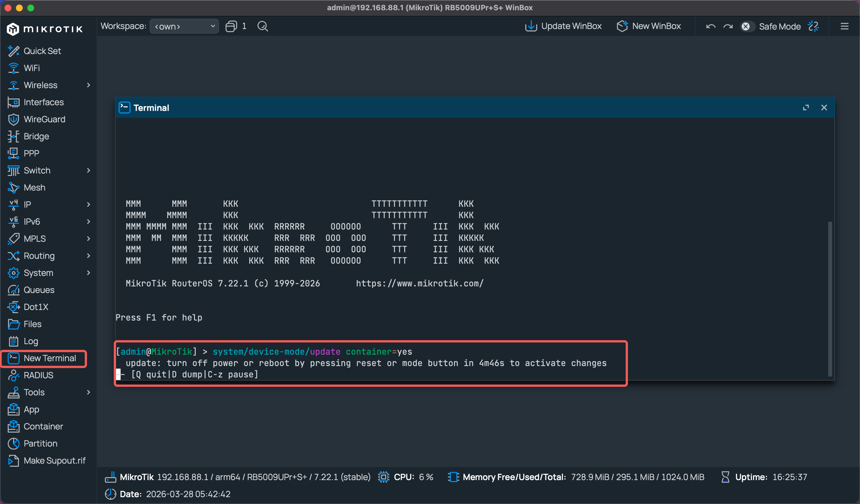860x504 pixels.
Task: Expand the Tools submenu arrow
Action: pyautogui.click(x=88, y=392)
